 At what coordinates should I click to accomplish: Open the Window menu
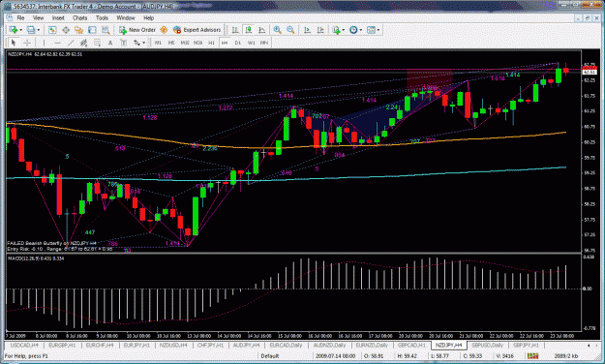click(126, 17)
